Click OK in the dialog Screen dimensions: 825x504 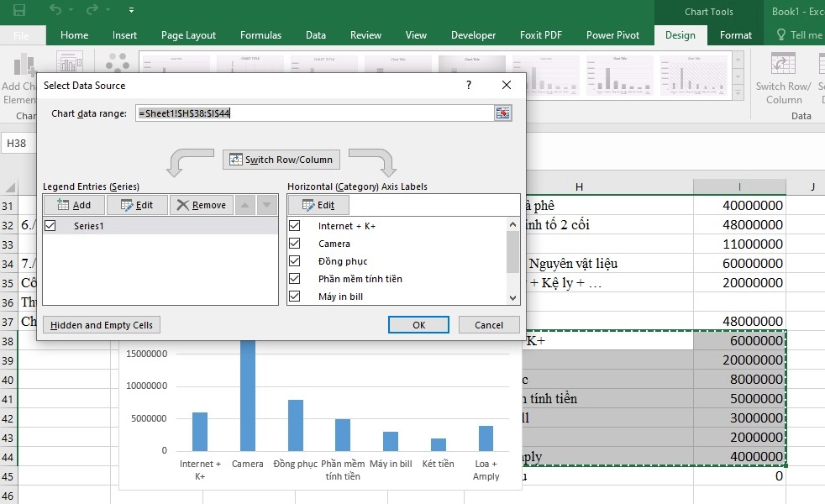[x=419, y=324]
